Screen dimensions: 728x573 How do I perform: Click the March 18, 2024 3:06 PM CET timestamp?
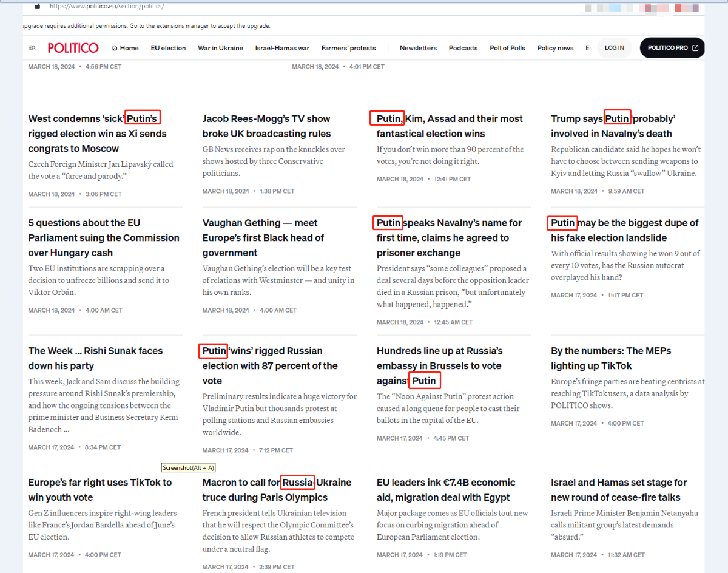click(75, 194)
